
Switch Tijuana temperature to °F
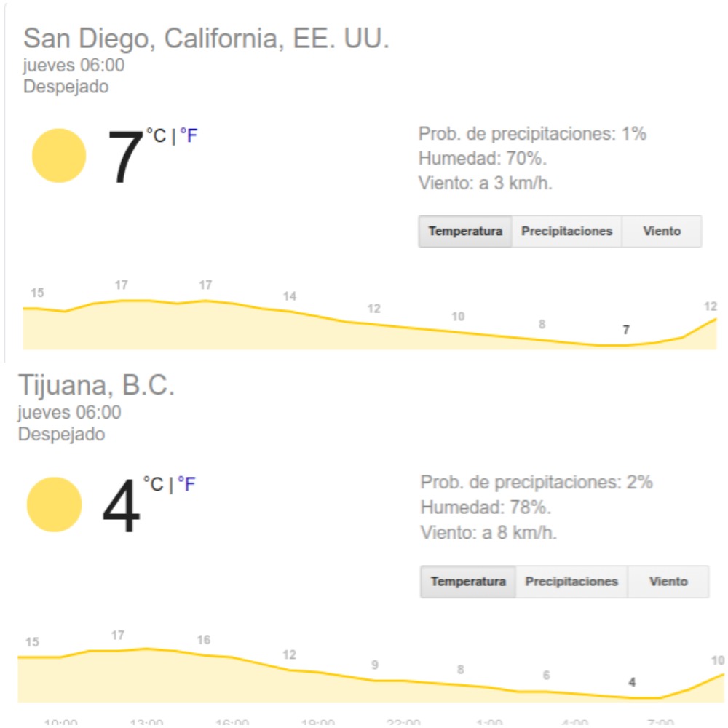186,484
